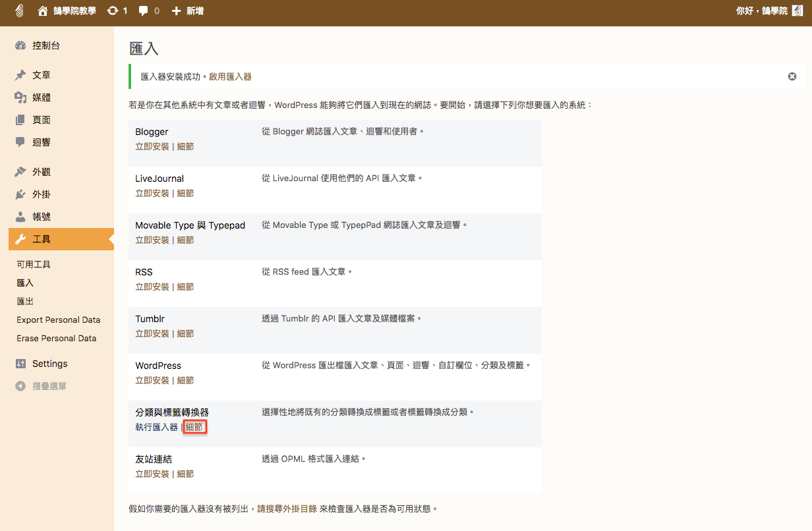The image size is (812, 531).
Task: Click 啟用匯入器 link in notice
Action: (231, 76)
